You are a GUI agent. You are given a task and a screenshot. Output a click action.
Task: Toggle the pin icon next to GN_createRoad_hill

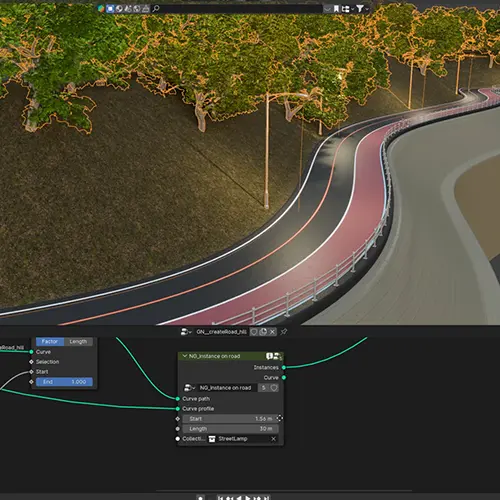pyautogui.click(x=284, y=332)
